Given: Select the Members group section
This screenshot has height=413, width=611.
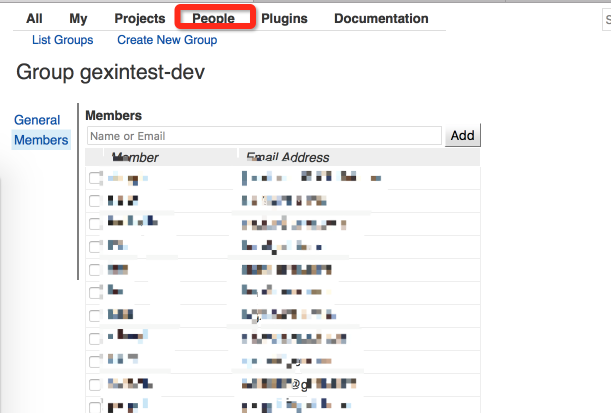Looking at the screenshot, I should (x=41, y=140).
